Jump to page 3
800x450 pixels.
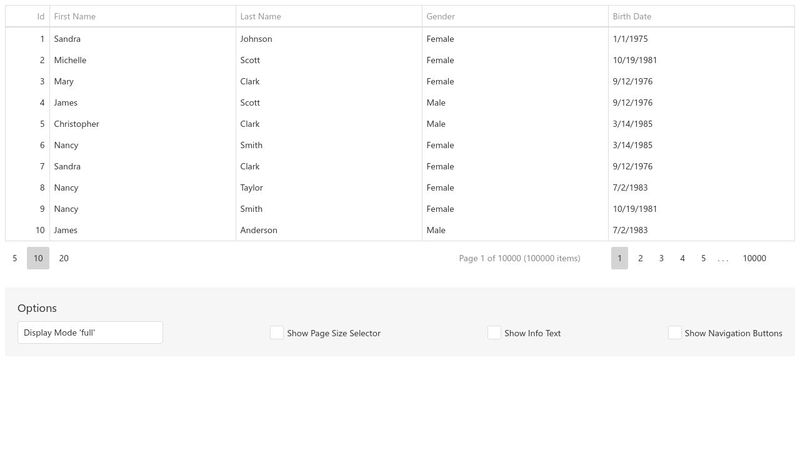[x=661, y=258]
